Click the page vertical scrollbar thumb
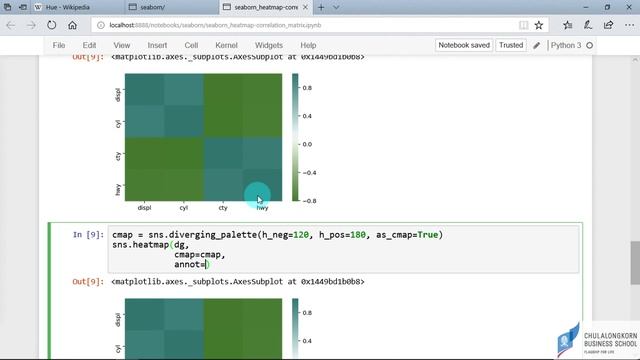The image size is (640, 360). point(635,263)
